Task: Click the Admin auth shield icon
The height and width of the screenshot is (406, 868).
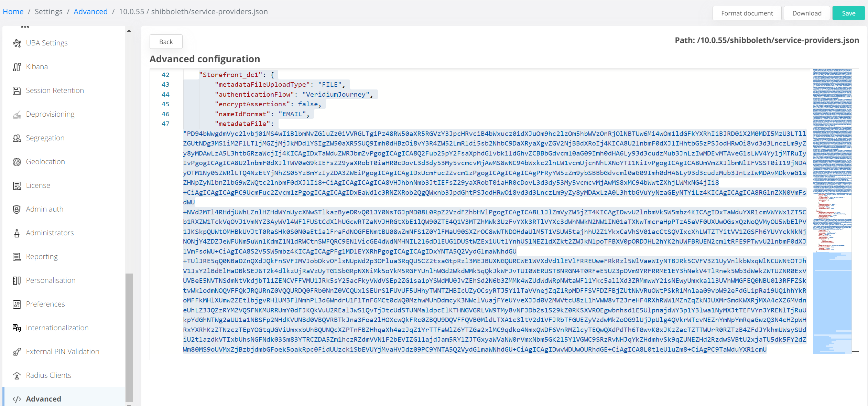Action: pos(17,209)
